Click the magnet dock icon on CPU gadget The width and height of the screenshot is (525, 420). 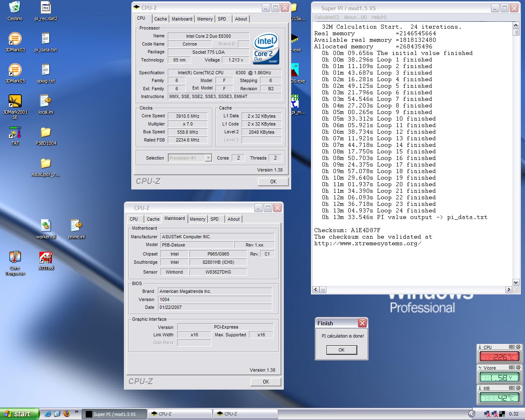tap(512, 347)
